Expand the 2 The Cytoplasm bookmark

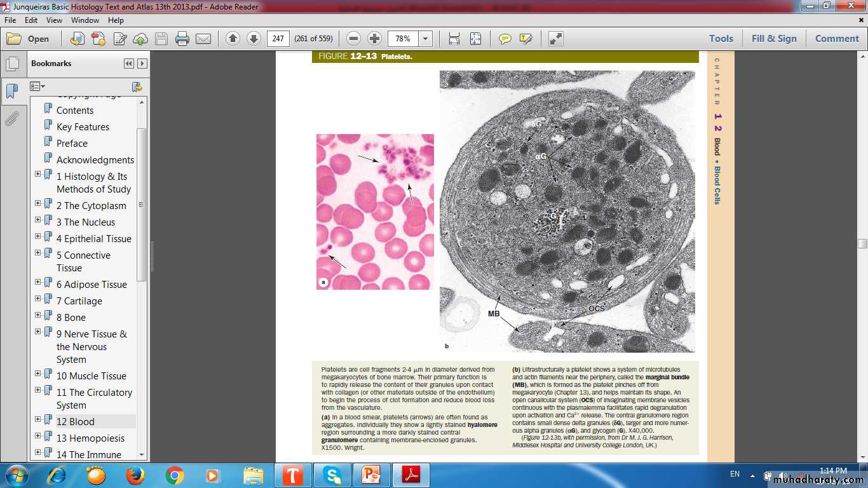pyautogui.click(x=37, y=203)
